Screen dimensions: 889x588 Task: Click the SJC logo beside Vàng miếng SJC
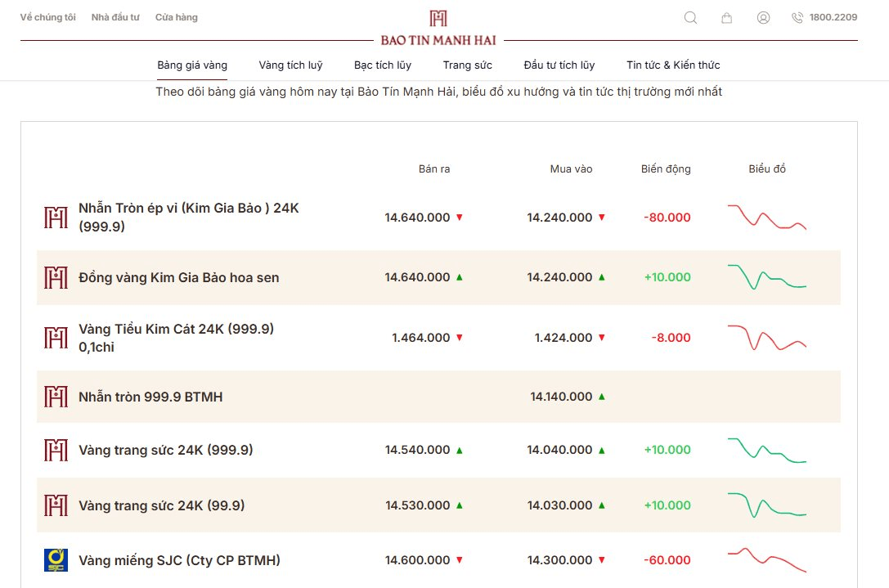[x=56, y=559]
